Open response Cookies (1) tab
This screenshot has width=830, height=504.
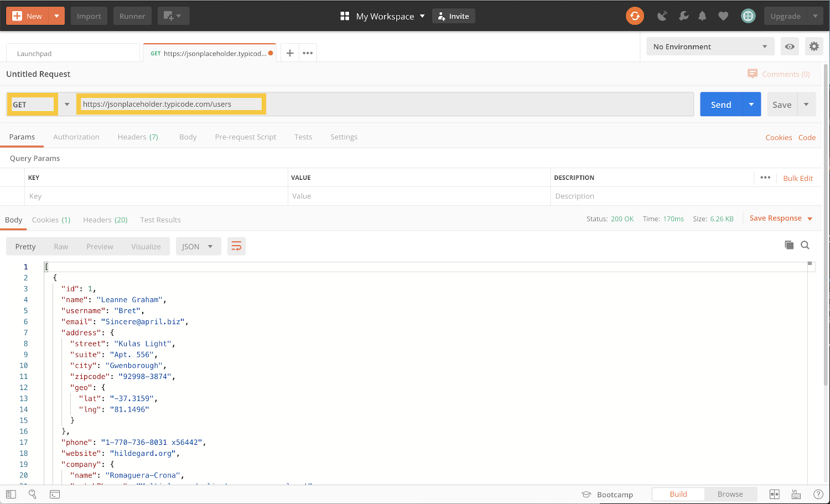pyautogui.click(x=51, y=220)
